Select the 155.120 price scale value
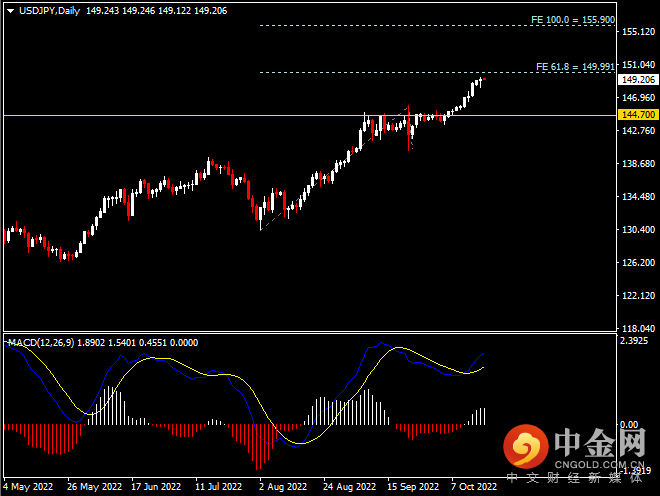 (x=639, y=32)
